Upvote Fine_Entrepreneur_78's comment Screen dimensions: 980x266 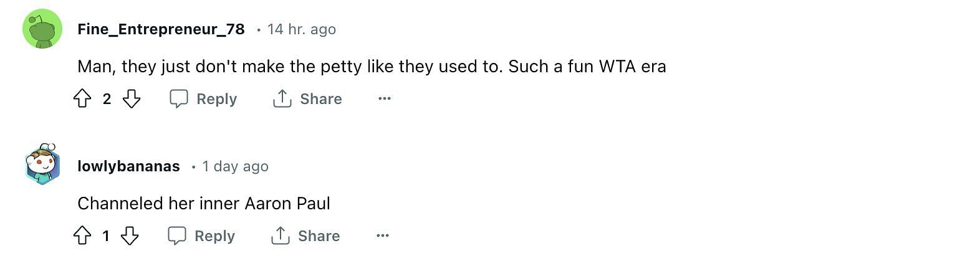pos(82,98)
